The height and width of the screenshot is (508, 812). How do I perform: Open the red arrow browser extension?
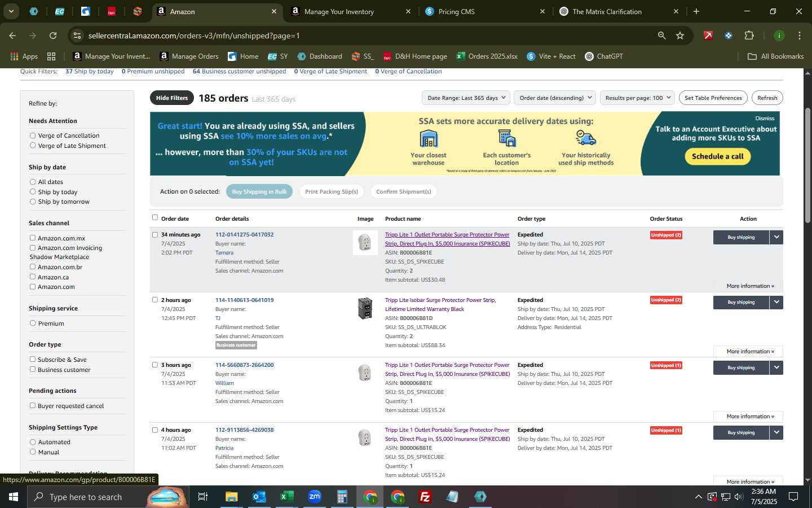(x=708, y=36)
